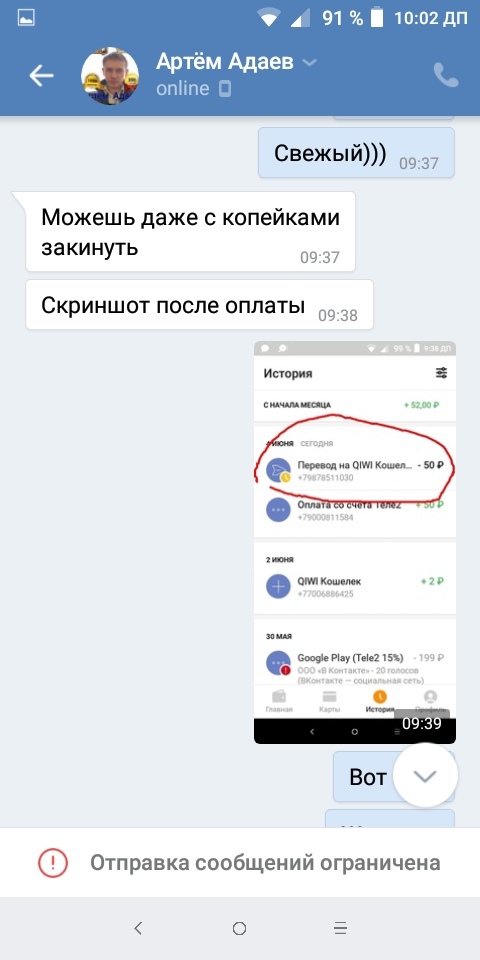This screenshot has width=480, height=960.
Task: Tap the battery indicator in the status bar
Action: pyautogui.click(x=377, y=18)
